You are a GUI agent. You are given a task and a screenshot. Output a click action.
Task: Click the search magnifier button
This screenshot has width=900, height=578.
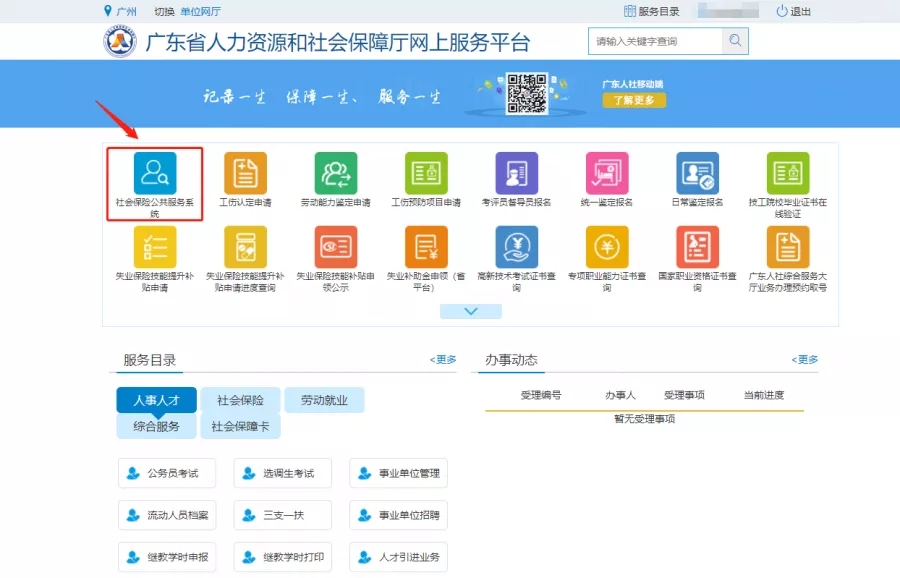(x=735, y=41)
